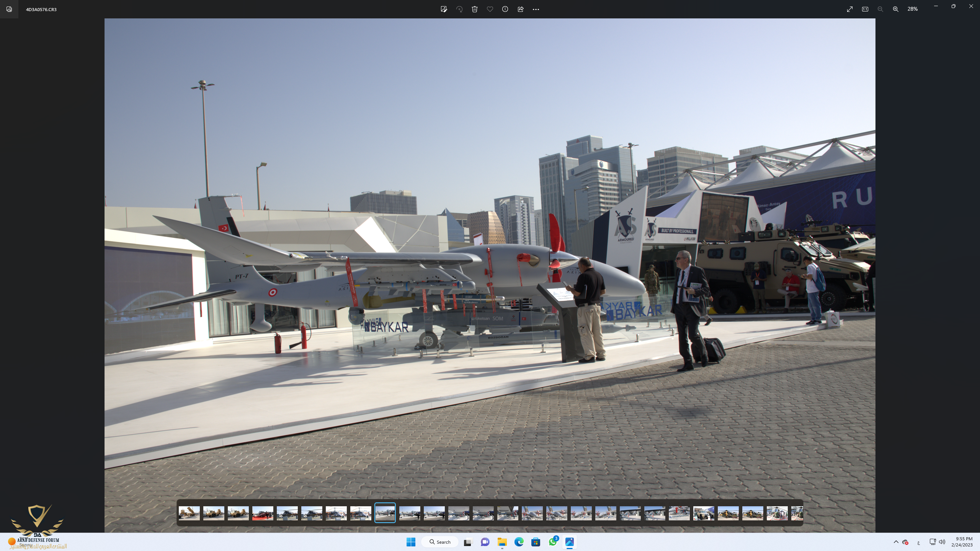This screenshot has width=980, height=551.
Task: Open the Windows Start menu
Action: (x=411, y=542)
